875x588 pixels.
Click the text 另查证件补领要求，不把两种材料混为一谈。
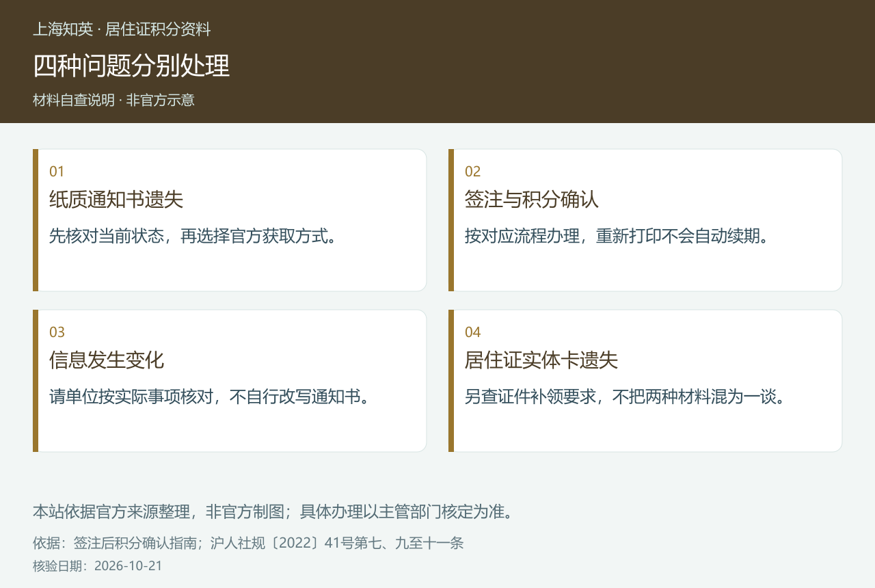[625, 397]
